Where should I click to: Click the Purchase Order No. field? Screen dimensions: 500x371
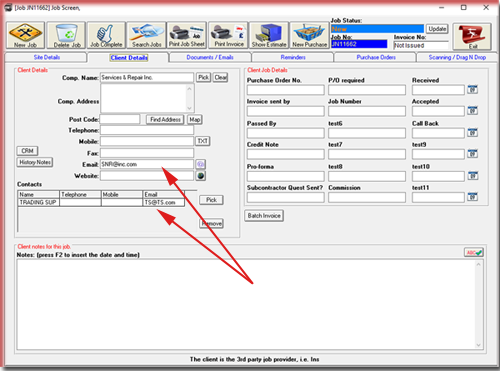[x=285, y=90]
